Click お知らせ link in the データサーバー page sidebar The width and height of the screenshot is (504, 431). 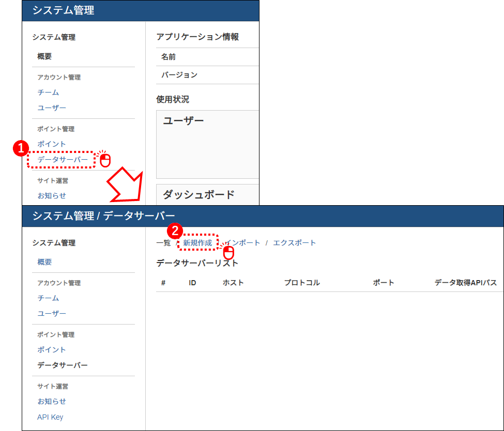52,401
